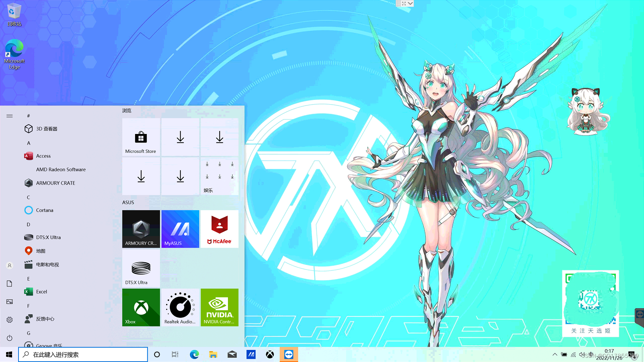This screenshot has height=362, width=644.
Task: Click the battery status tray icon
Action: (564, 355)
